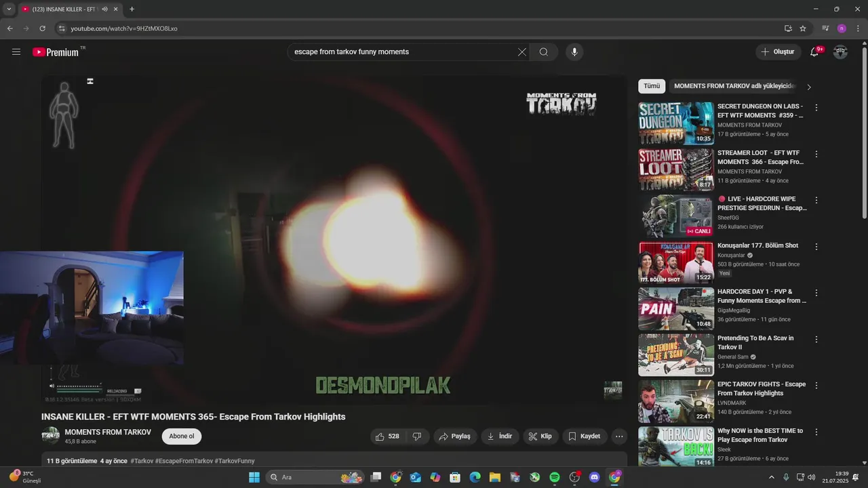
Task: Open options for EPIC TARKOV FIGHTS video
Action: (816, 386)
